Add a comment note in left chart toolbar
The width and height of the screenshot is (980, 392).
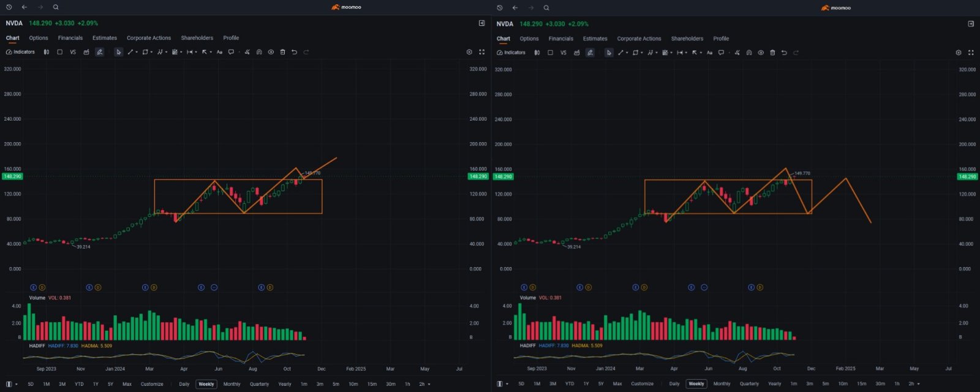(231, 52)
